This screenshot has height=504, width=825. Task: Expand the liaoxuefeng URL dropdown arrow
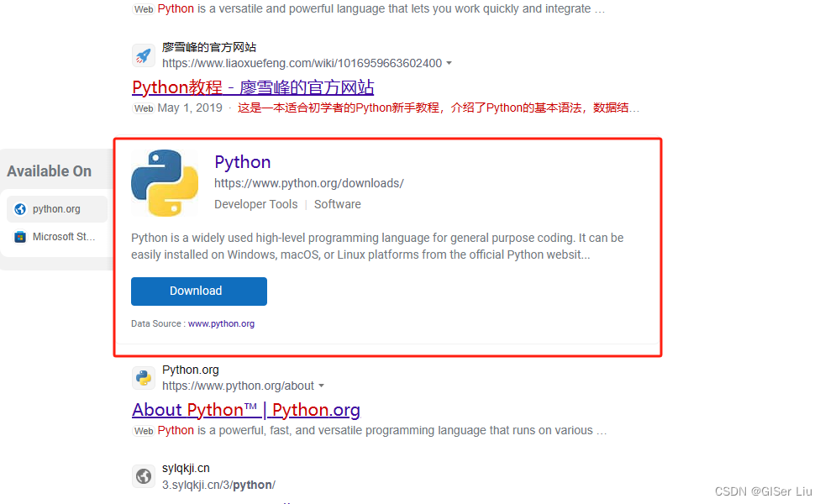[x=449, y=63]
